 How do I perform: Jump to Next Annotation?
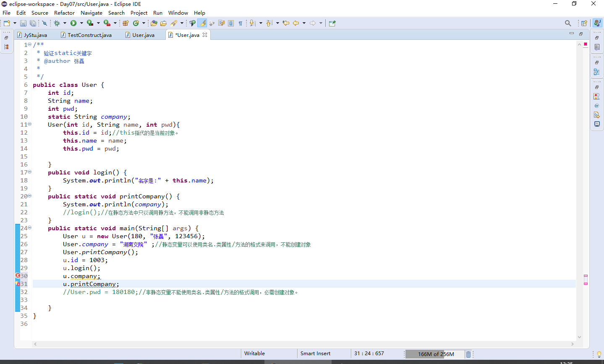252,23
